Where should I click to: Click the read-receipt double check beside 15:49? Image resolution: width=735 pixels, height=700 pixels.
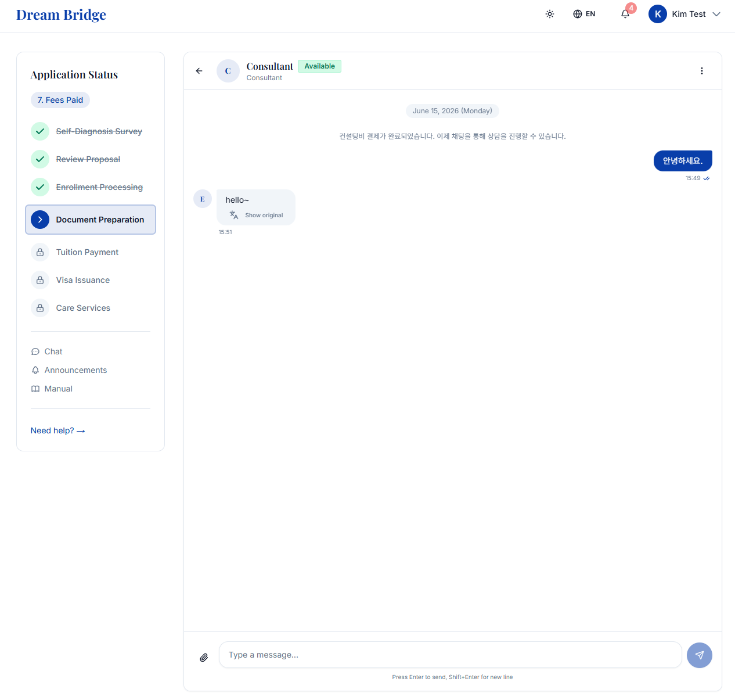click(x=707, y=178)
